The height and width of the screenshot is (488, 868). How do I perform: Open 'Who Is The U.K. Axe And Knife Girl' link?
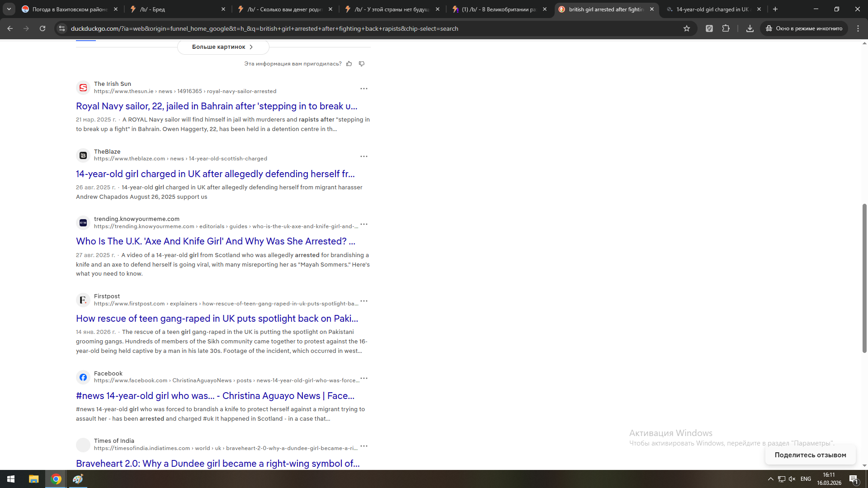[x=216, y=241]
